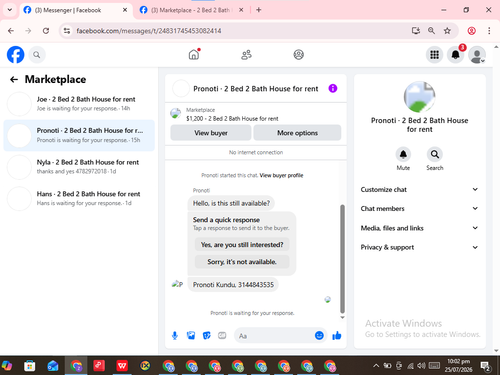This screenshot has height=375, width=500.
Task: Search in conversation using the magnifier icon
Action: point(435,154)
